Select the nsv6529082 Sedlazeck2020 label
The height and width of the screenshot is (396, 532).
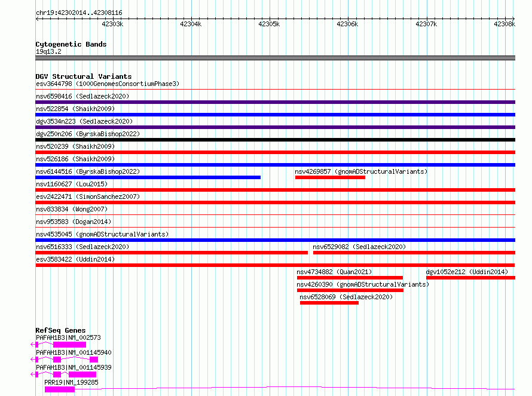(x=359, y=247)
